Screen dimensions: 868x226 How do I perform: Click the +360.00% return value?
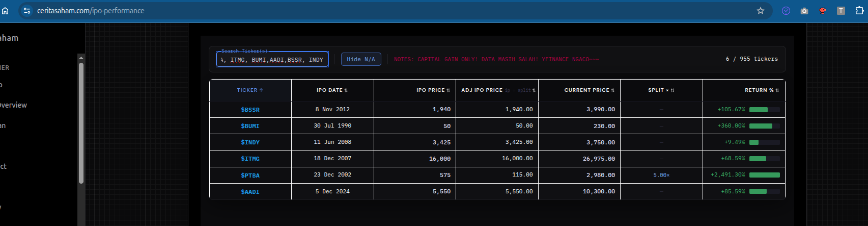[x=731, y=125]
